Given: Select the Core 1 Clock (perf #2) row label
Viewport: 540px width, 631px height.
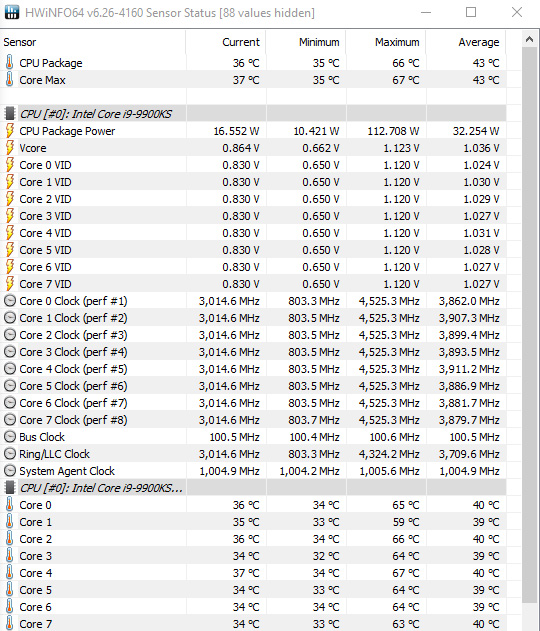Looking at the screenshot, I should click(73, 318).
